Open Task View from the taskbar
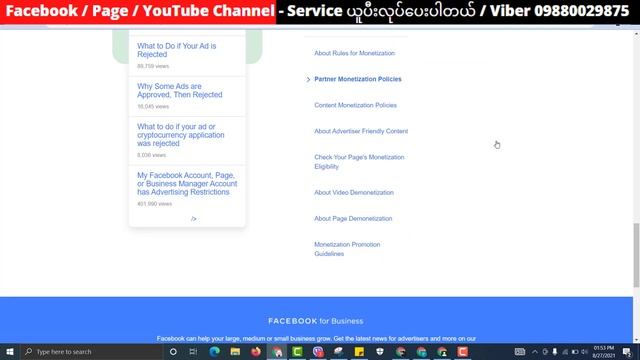The image size is (640, 360). [x=193, y=352]
